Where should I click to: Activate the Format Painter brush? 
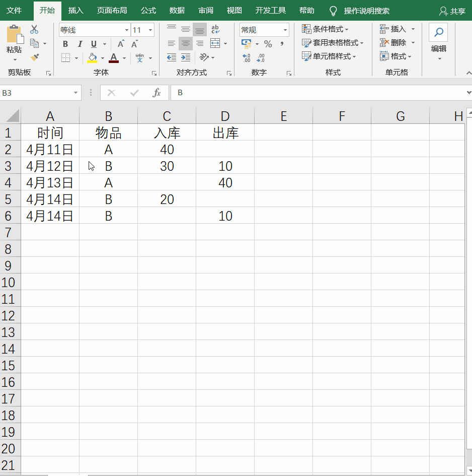(35, 57)
